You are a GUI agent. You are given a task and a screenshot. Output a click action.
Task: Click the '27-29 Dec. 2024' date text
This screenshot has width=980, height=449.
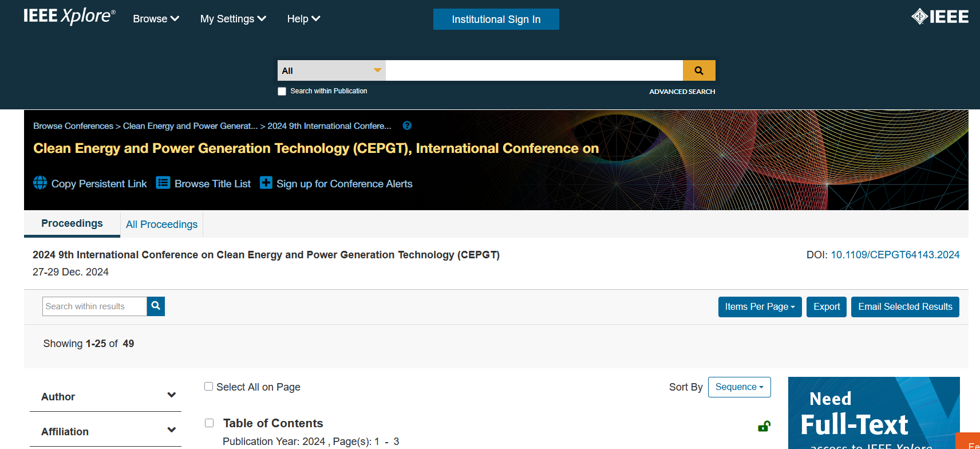70,272
